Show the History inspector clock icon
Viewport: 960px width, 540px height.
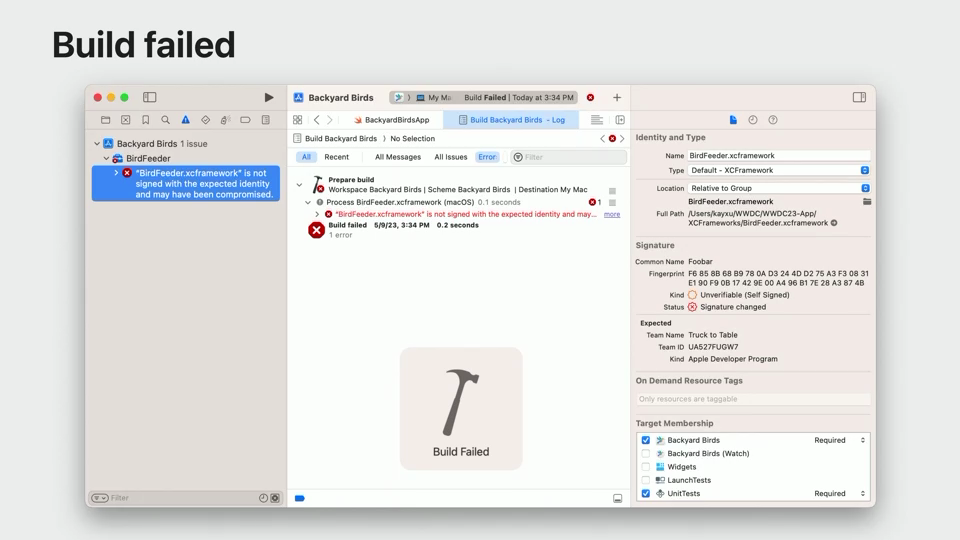pyautogui.click(x=753, y=120)
